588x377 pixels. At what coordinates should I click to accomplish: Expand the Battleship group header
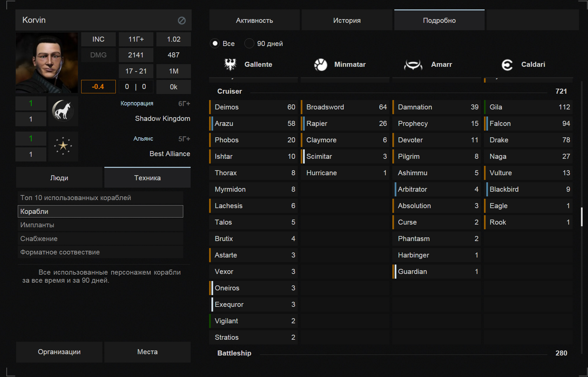391,353
